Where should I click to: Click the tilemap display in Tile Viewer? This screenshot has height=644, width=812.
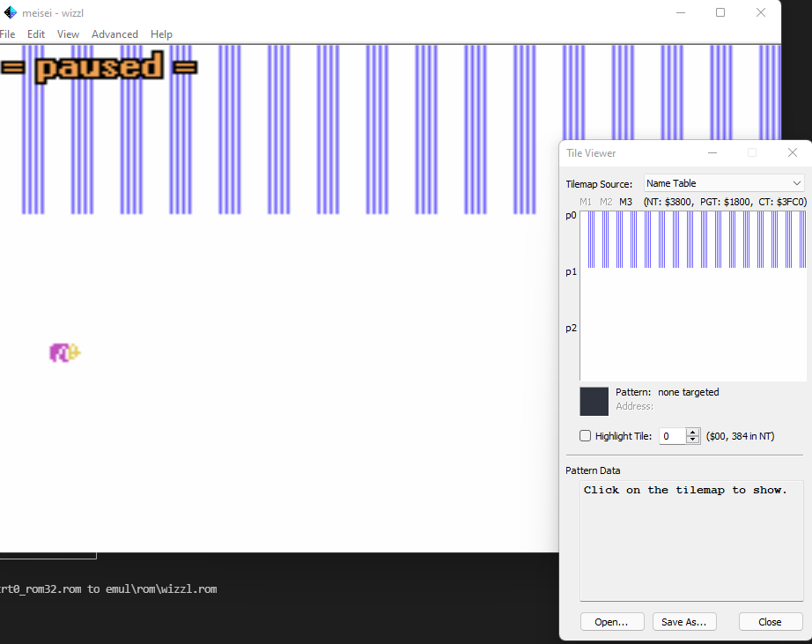tap(693, 296)
